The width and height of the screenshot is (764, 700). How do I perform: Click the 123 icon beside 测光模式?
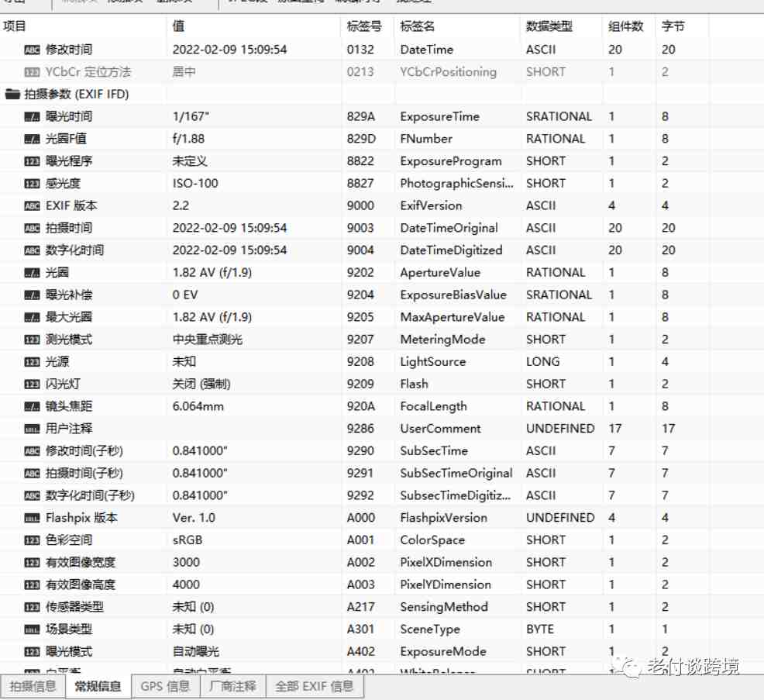tap(33, 340)
